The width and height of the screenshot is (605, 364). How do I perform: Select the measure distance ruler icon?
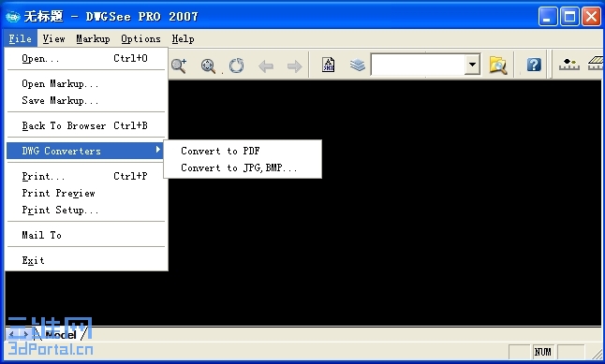(x=569, y=65)
